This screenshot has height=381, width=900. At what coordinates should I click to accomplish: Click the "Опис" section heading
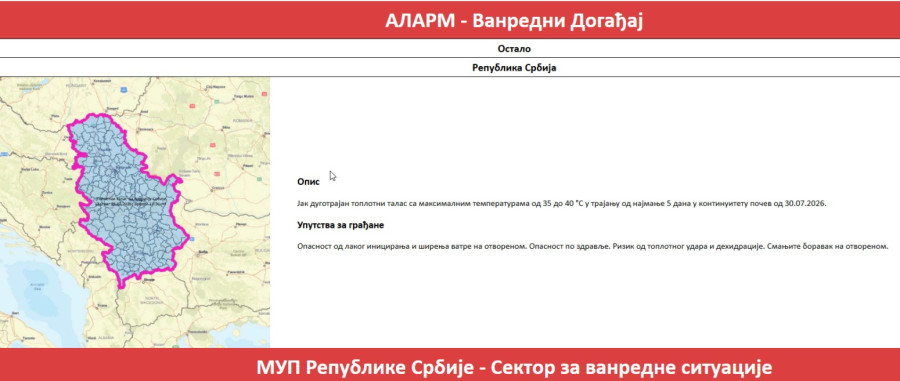[x=308, y=182]
